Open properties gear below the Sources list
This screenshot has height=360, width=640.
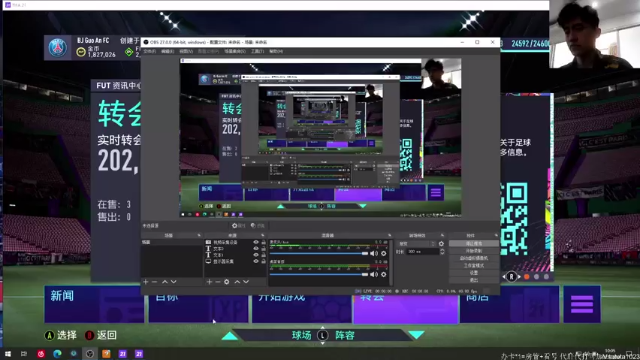click(227, 282)
